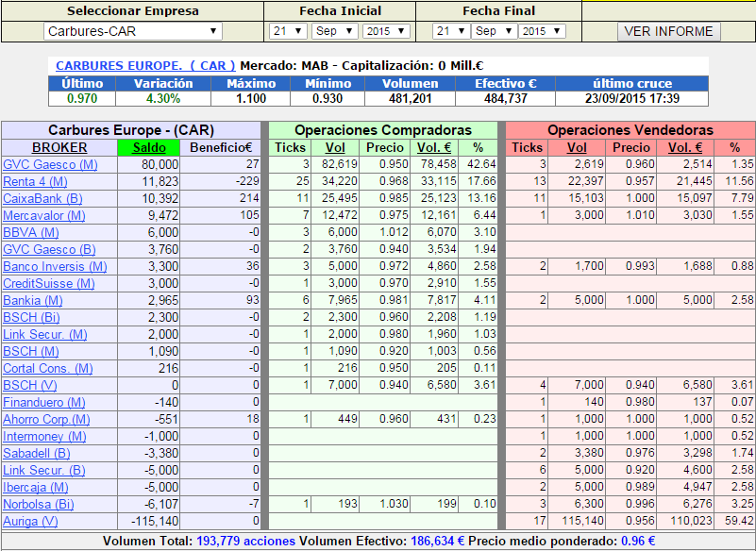Viewport: 756px width, 551px height.
Task: Open the Norbolsa (Bi) broker link
Action: click(x=38, y=504)
